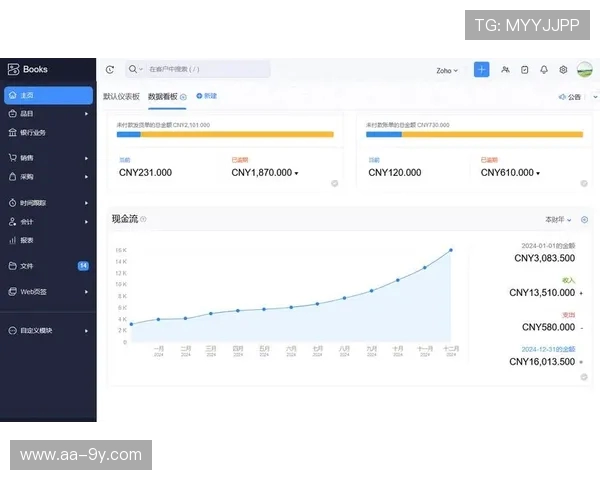Image resolution: width=600 pixels, height=480 pixels.
Task: Expand the 时间跟踪 time tracking arrow
Action: (86, 203)
